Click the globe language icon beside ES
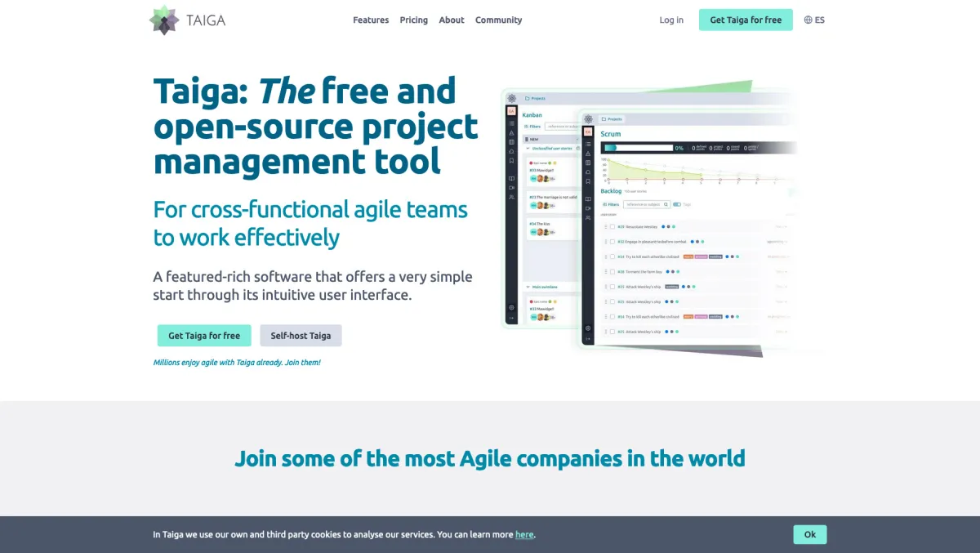980x553 pixels. [x=808, y=20]
